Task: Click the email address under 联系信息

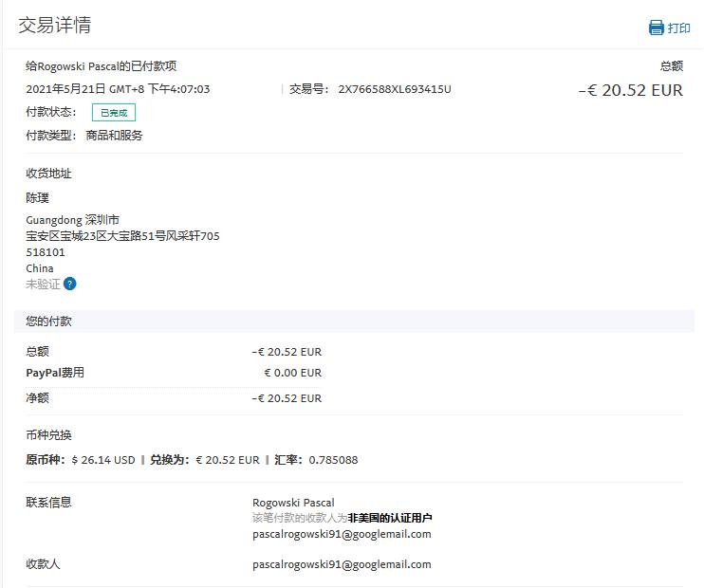Action: click(x=342, y=534)
